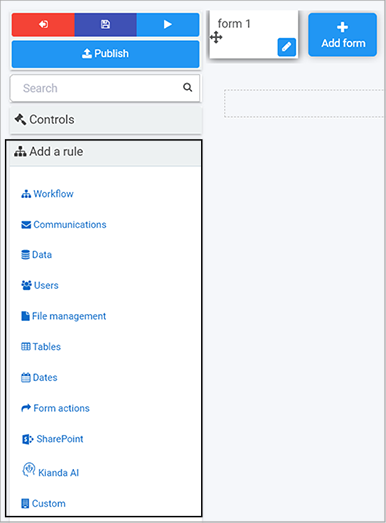The width and height of the screenshot is (386, 523).
Task: Add a new form
Action: point(343,35)
